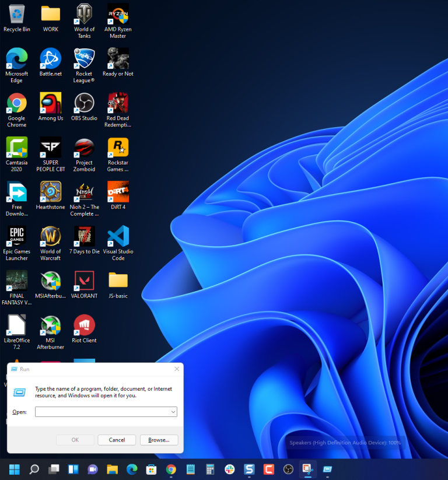This screenshot has height=480, width=448.
Task: Select the JS-basic folder
Action: pyautogui.click(x=118, y=285)
